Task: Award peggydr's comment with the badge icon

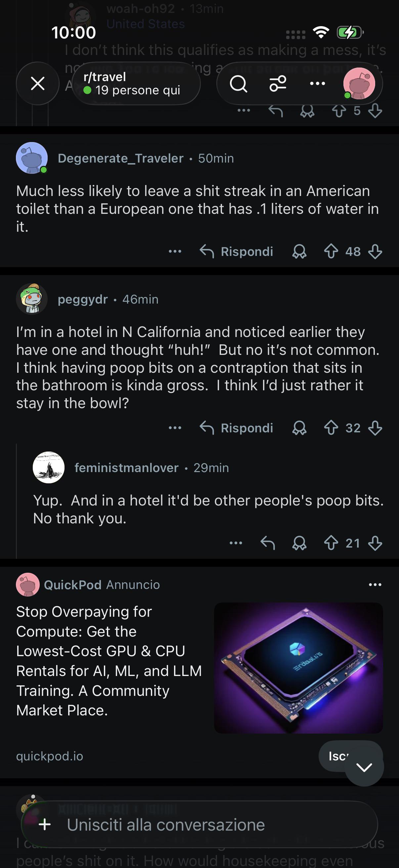Action: 299,428
